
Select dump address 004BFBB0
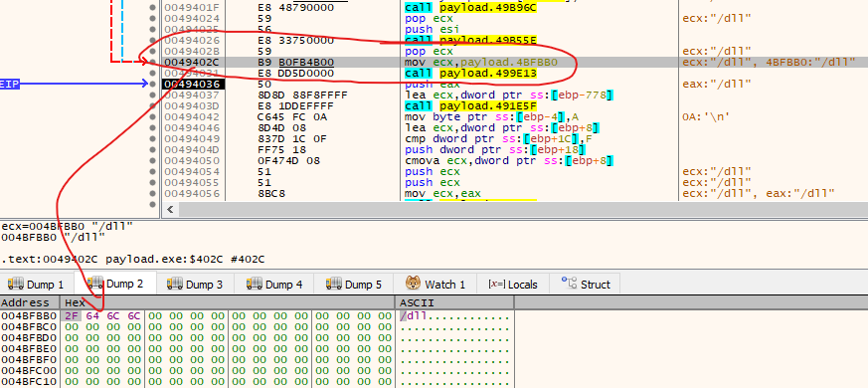coord(29,316)
